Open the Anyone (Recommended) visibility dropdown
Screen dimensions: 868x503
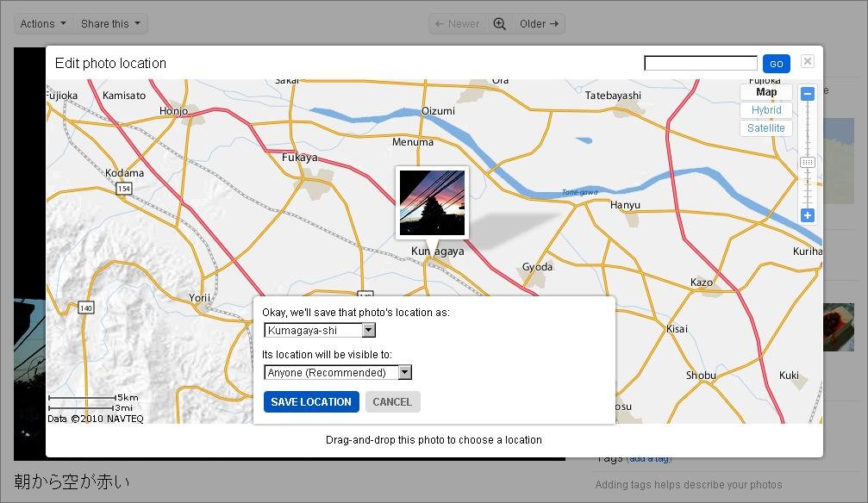tap(338, 372)
